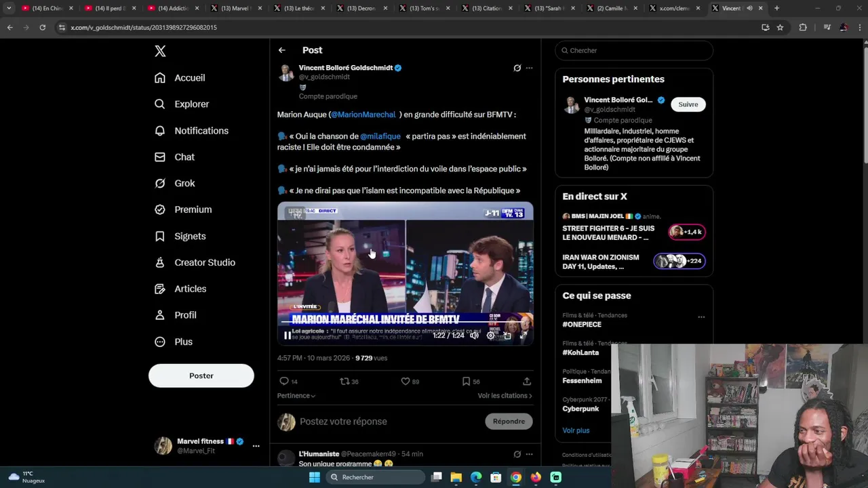Go to Profil page
This screenshot has width=868, height=488.
(x=175, y=316)
